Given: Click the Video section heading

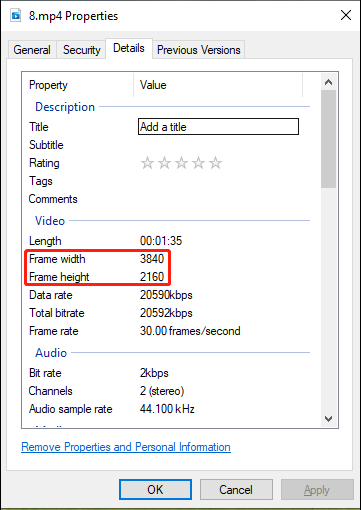Looking at the screenshot, I should [x=50, y=221].
